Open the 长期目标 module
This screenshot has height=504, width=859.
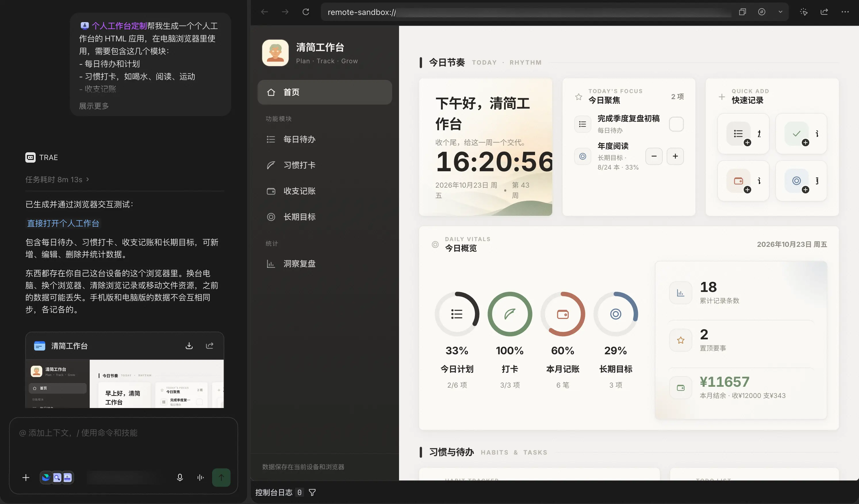tap(325, 217)
